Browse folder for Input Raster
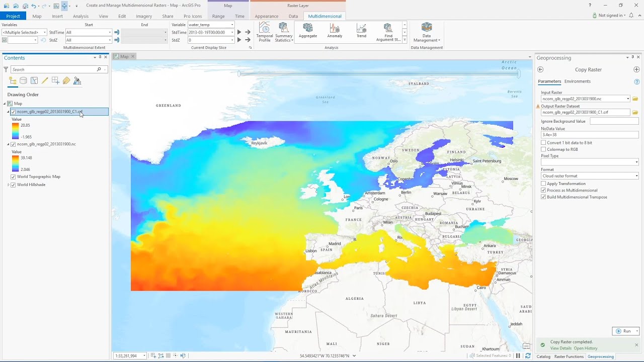Viewport: 644px width, 362px height. (x=635, y=99)
